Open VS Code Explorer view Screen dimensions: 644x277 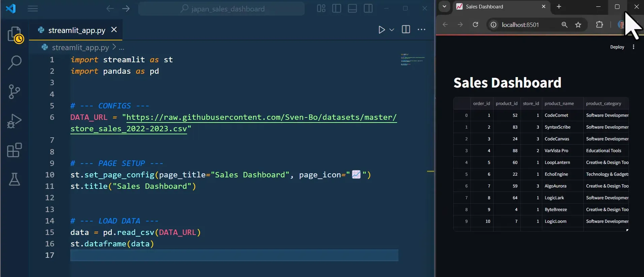pyautogui.click(x=15, y=35)
